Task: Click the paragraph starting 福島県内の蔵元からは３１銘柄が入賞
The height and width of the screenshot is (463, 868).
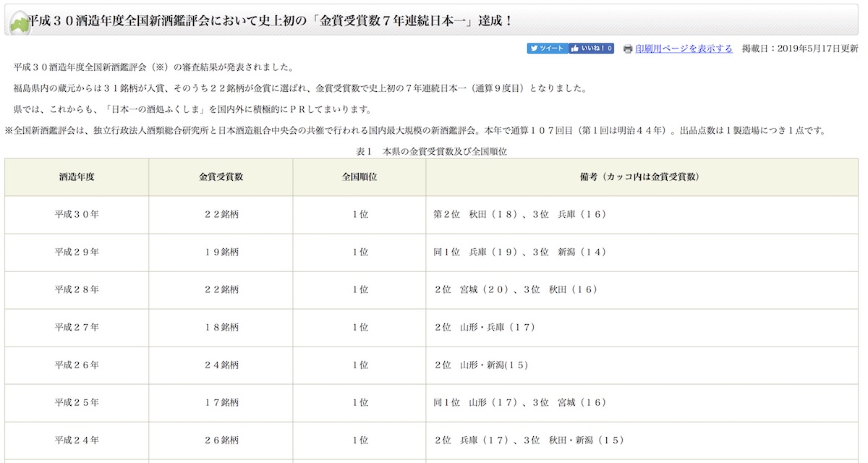Action: point(300,88)
